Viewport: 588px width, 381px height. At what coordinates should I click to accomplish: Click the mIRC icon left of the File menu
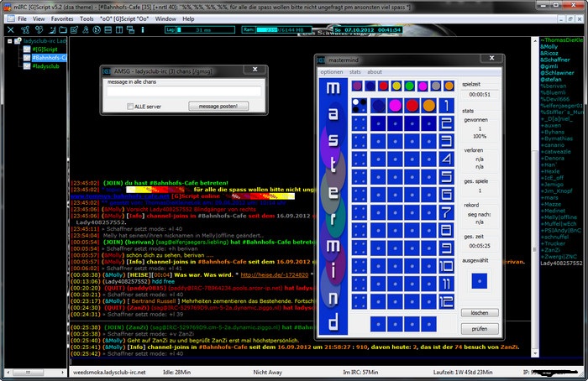(11, 18)
